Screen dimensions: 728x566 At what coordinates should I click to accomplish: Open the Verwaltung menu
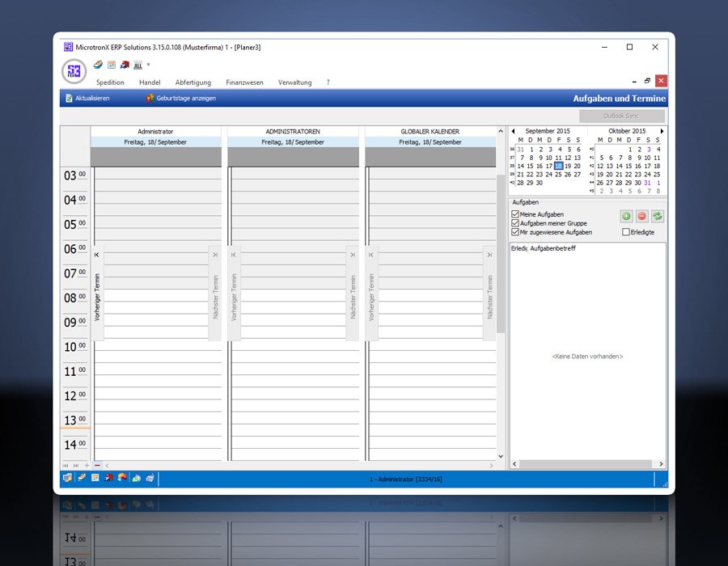click(x=294, y=82)
